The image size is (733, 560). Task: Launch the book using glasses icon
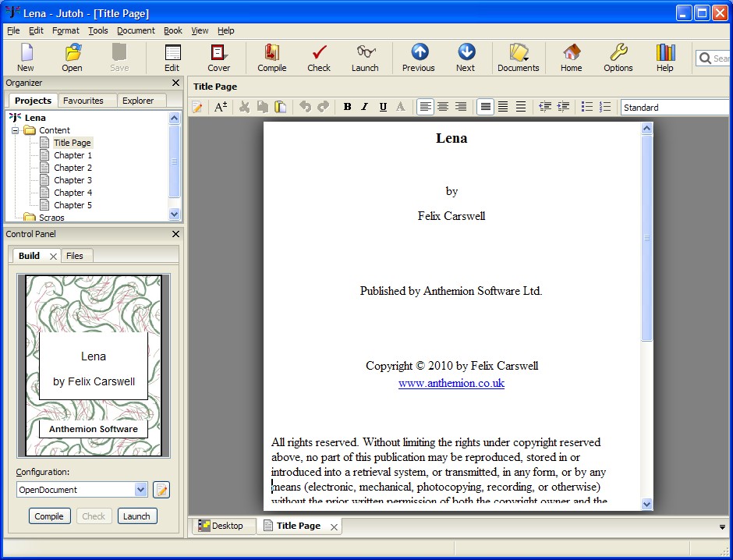[365, 58]
